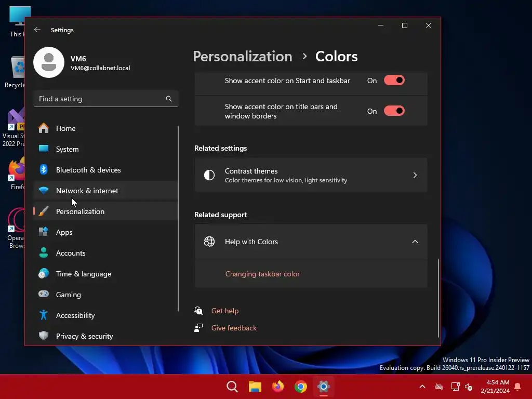
Task: Click the Personalization paintbrush icon
Action: pyautogui.click(x=44, y=211)
